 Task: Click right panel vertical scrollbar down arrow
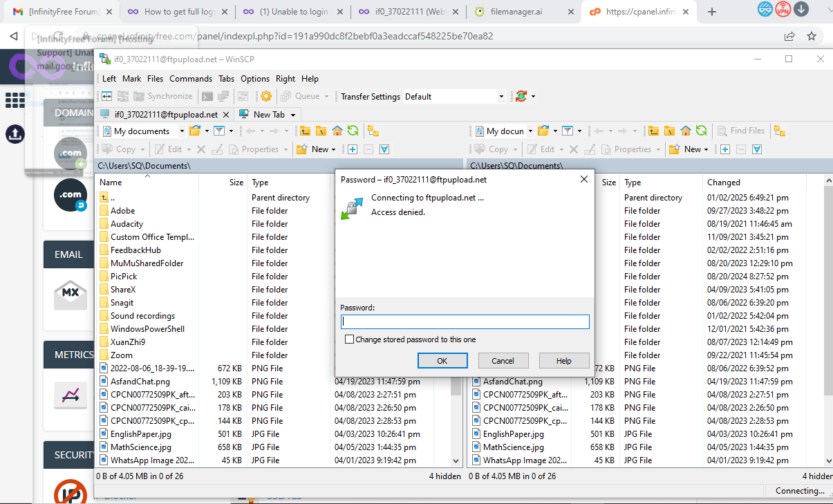coord(828,460)
